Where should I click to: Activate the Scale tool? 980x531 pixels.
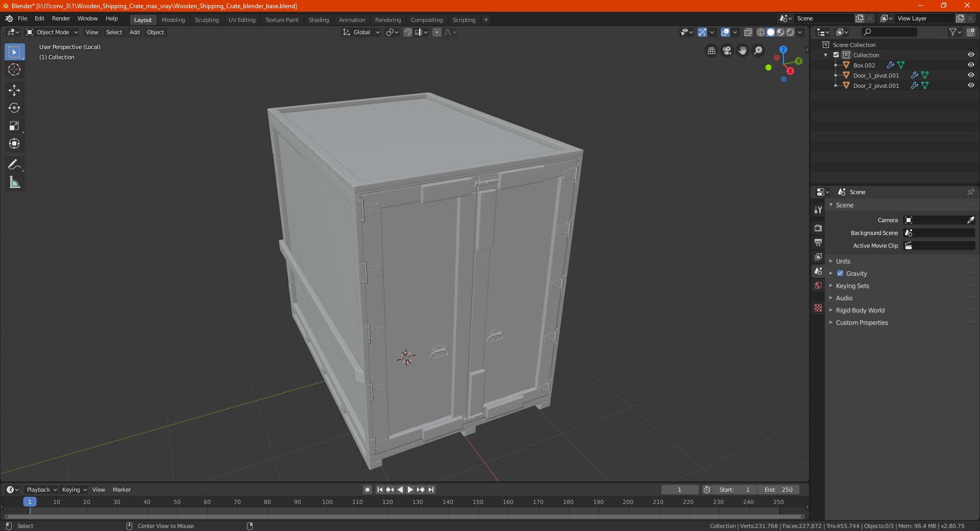click(14, 126)
